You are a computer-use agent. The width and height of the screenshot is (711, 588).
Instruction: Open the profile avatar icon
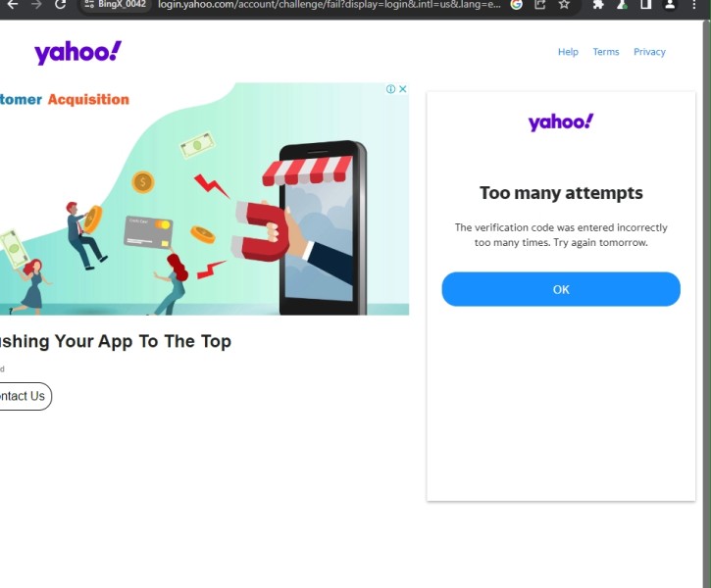[670, 5]
